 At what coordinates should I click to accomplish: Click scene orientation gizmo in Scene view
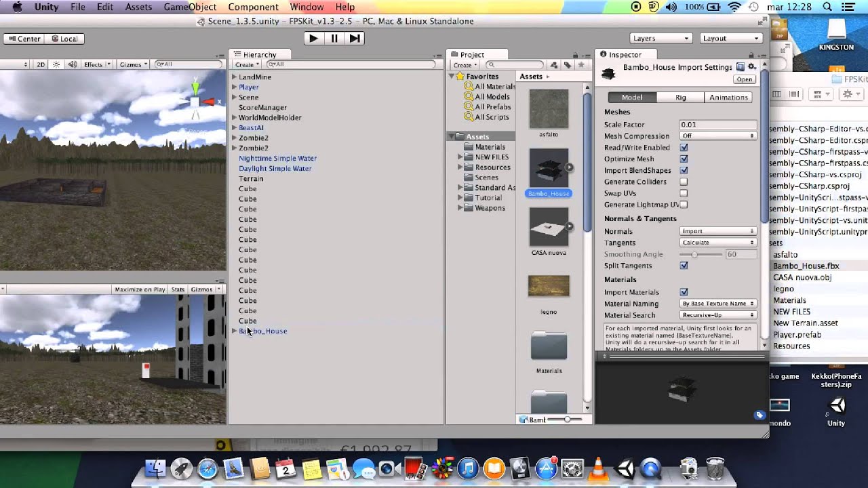[x=195, y=100]
